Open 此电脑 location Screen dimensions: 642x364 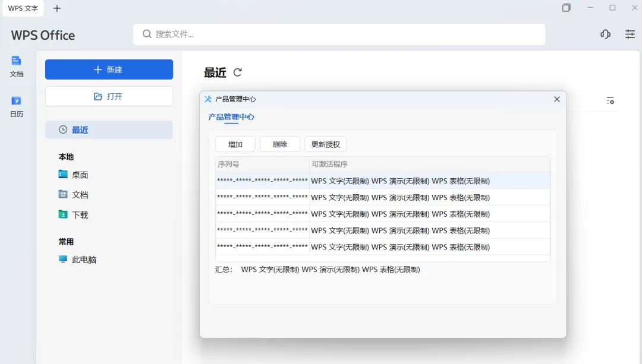(77, 259)
